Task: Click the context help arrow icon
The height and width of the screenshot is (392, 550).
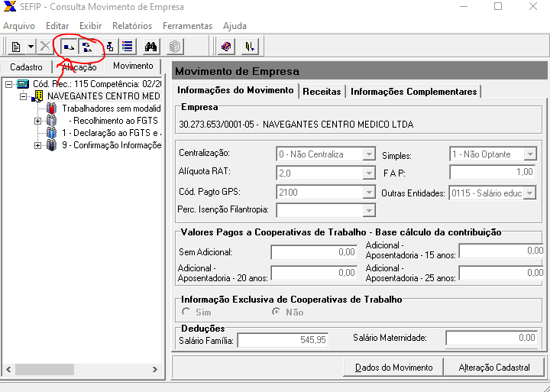Action: click(250, 47)
